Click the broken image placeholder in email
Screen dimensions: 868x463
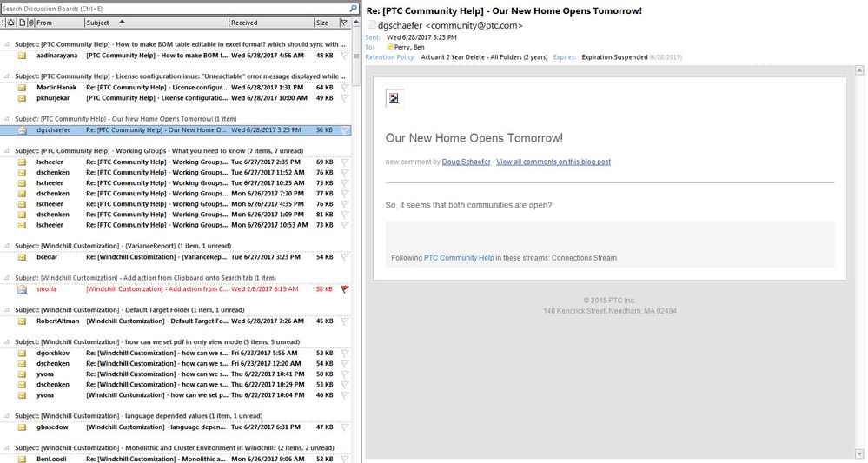394,98
